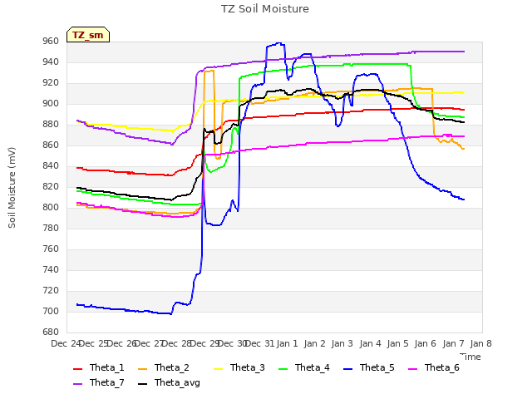The width and height of the screenshot is (532, 399).
Task: Select the Theta_2 legend label
Action: point(172,367)
